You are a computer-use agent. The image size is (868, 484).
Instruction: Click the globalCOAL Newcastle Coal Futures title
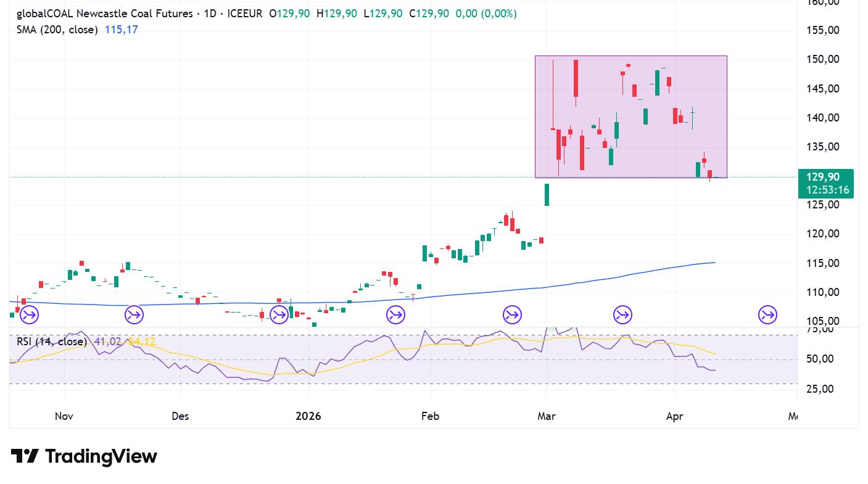pyautogui.click(x=104, y=14)
